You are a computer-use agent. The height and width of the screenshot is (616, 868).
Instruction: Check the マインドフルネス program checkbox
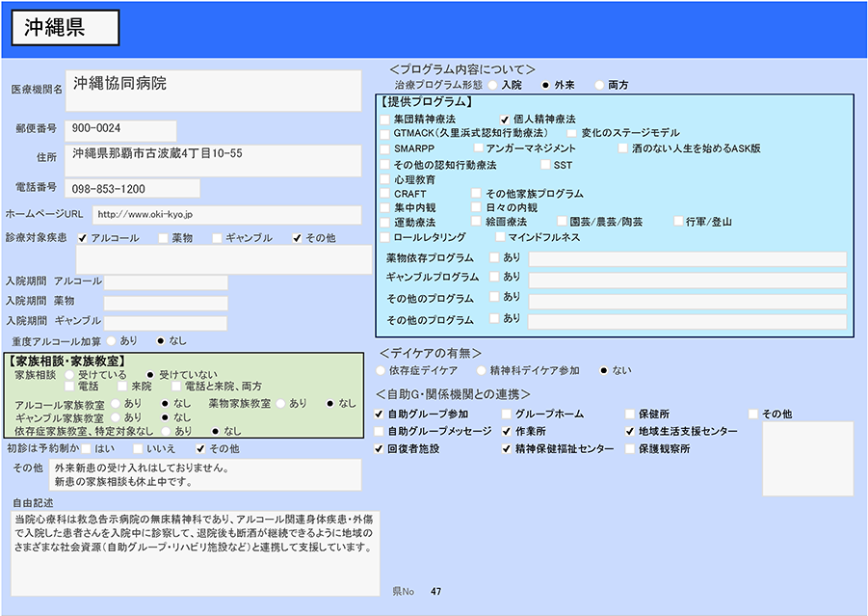coord(500,237)
